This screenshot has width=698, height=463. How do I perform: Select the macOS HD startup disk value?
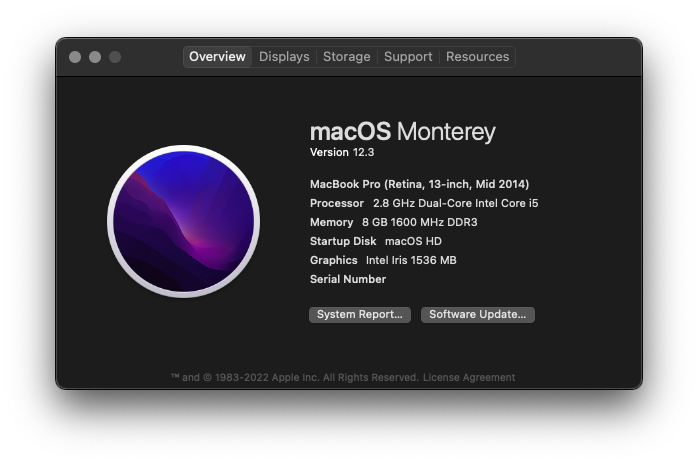[x=413, y=241]
